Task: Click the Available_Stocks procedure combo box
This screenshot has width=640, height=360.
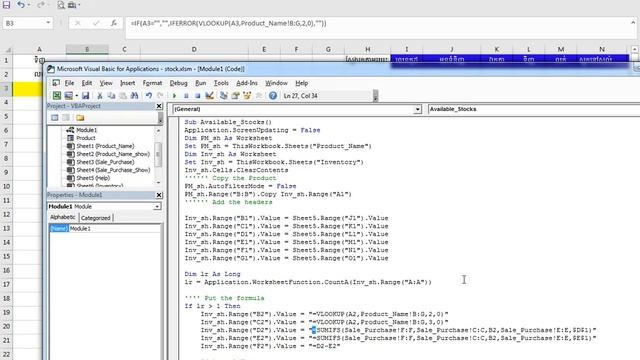Action: (533, 109)
